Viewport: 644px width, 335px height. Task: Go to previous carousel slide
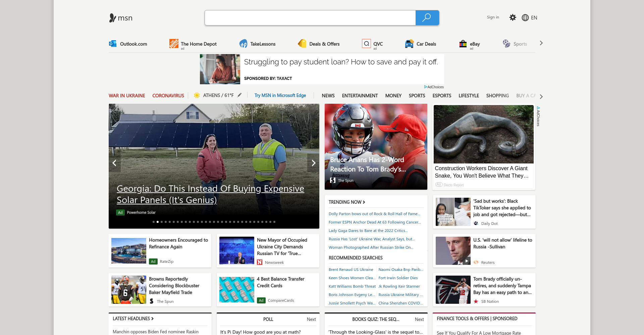[115, 163]
